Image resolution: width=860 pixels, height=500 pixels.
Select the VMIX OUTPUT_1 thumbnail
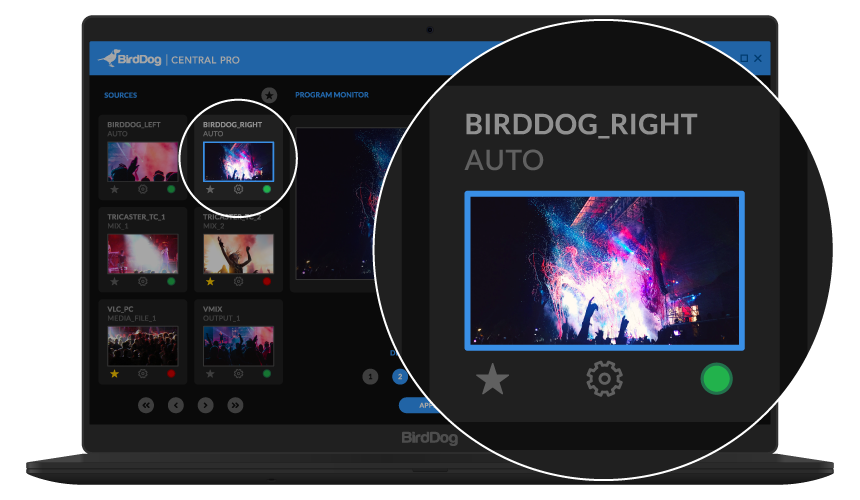238,346
